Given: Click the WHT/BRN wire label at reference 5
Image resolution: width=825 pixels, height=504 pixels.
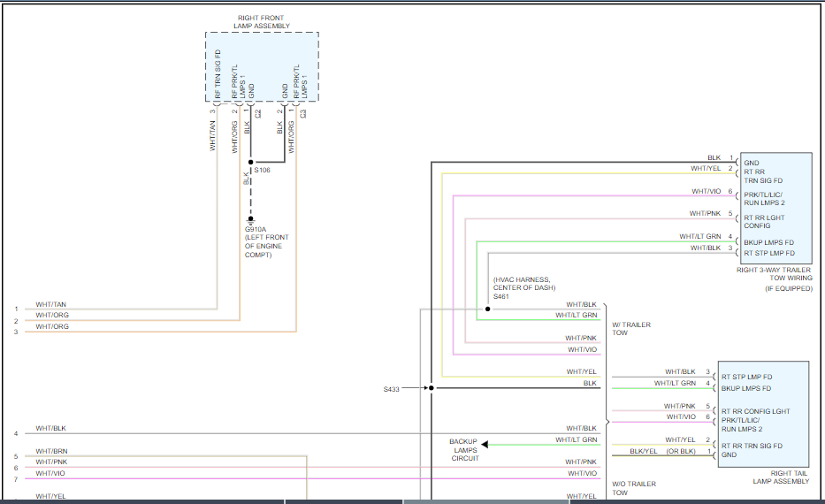Looking at the screenshot, I should pos(51,451).
